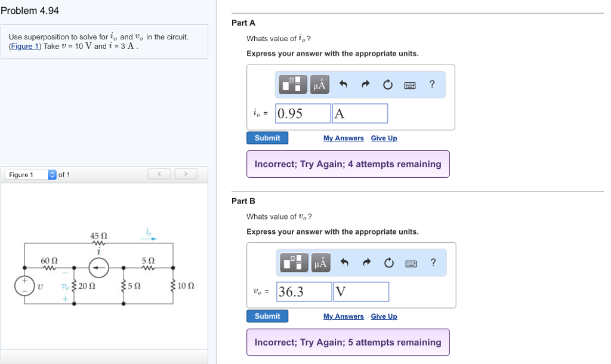
Task: Submit the Part A answer
Action: (x=267, y=137)
